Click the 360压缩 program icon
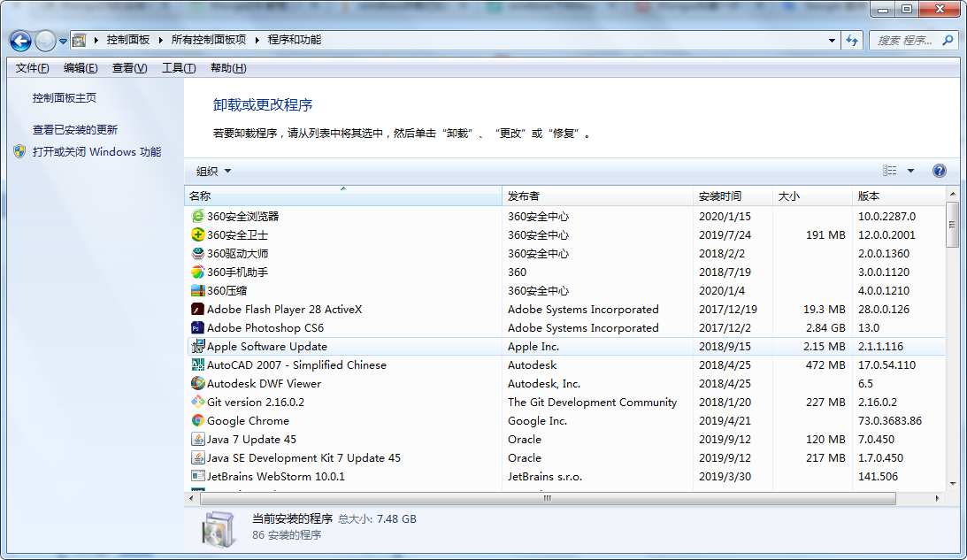 pos(197,290)
